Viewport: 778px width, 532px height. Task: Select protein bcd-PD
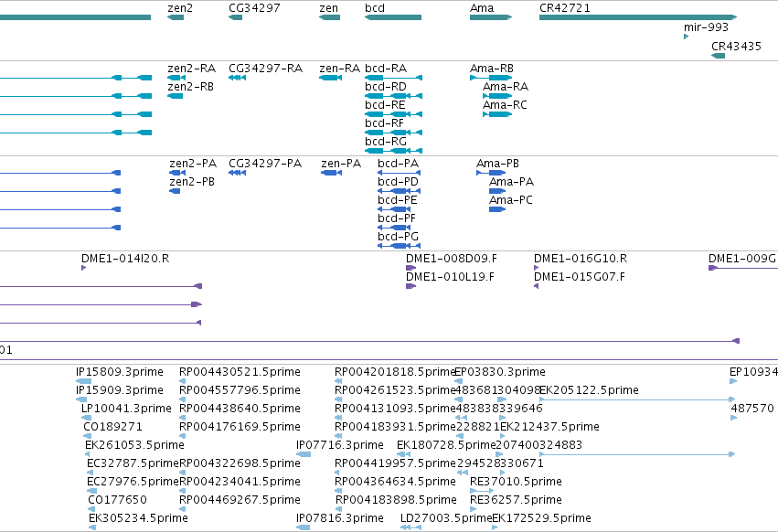coord(399,191)
